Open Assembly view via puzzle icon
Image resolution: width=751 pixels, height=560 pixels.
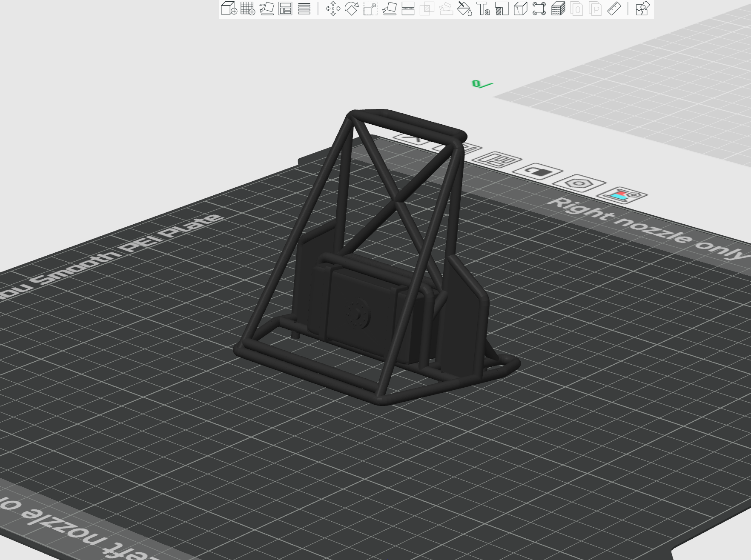(x=642, y=9)
